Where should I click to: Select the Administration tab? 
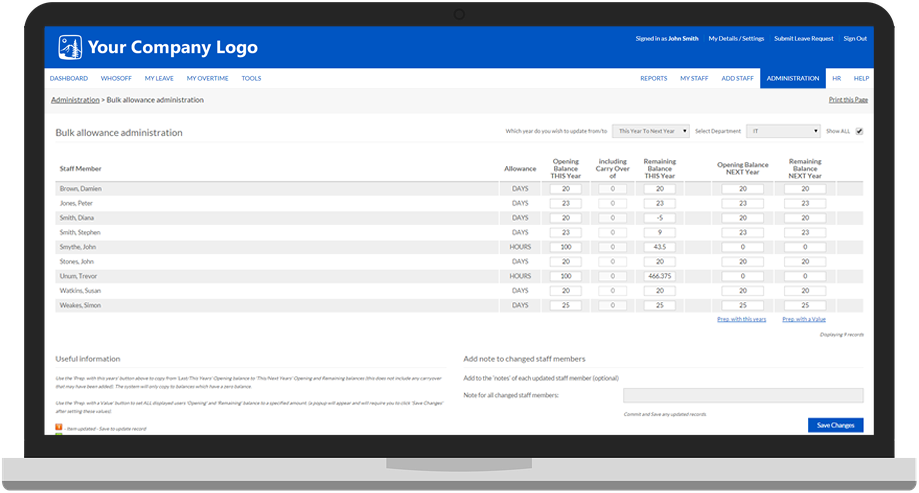[792, 79]
